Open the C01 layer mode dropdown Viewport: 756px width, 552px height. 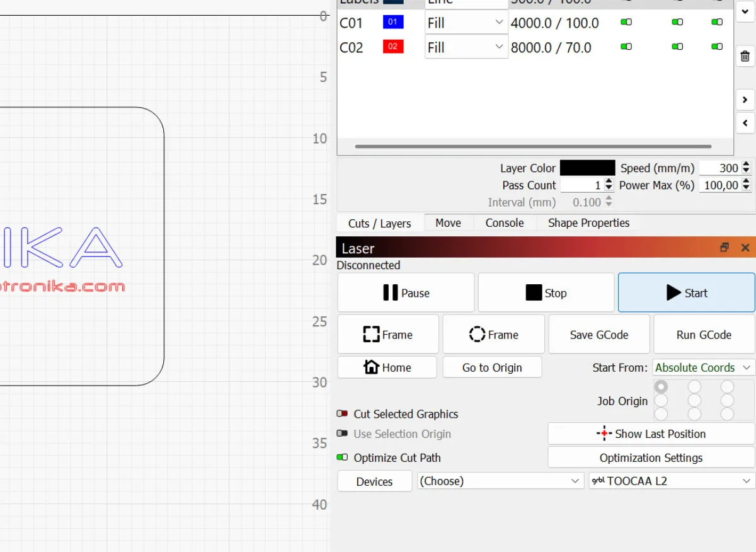466,23
